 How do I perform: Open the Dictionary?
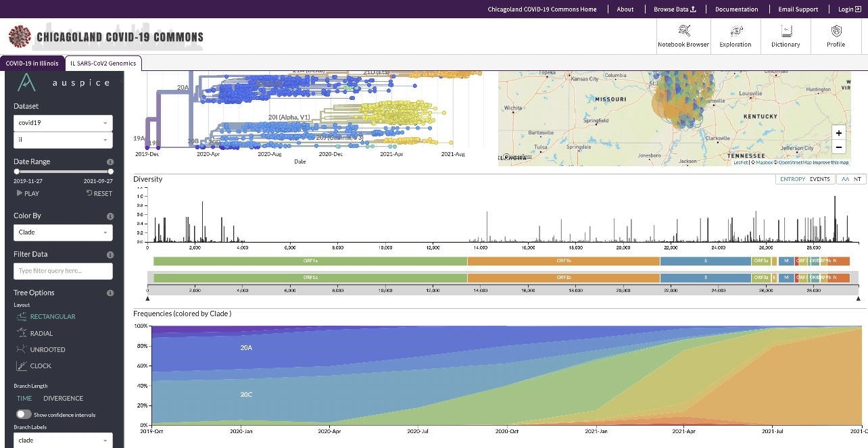pyautogui.click(x=785, y=36)
